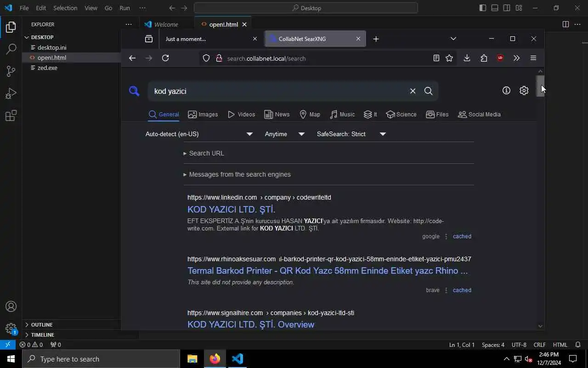Image resolution: width=588 pixels, height=368 pixels.
Task: Open the Explorer view in VS Code
Action: tap(11, 27)
